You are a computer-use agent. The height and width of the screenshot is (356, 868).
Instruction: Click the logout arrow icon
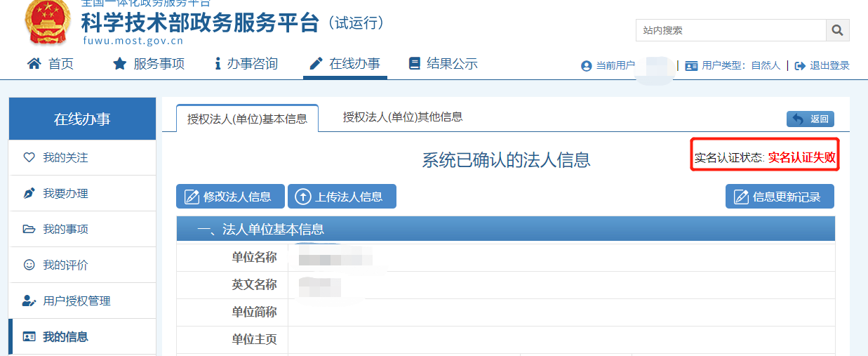(800, 66)
